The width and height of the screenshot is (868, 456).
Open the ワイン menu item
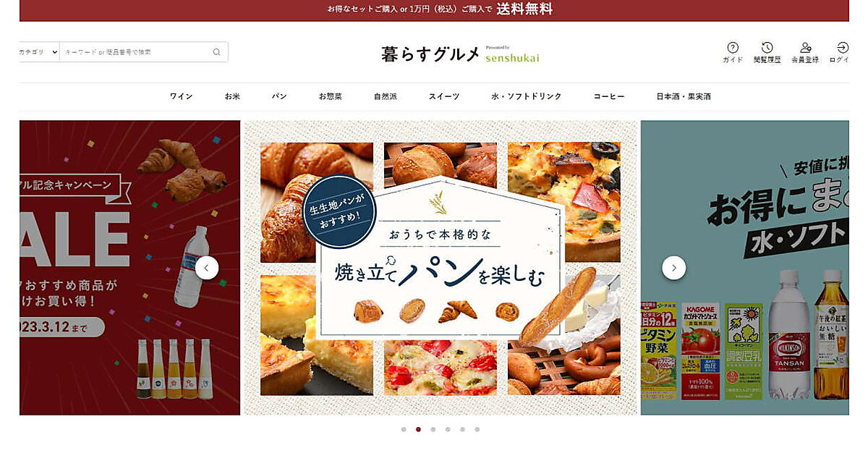tap(181, 96)
